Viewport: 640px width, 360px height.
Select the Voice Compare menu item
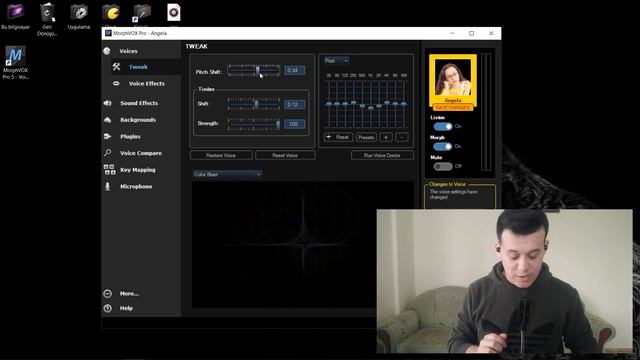[141, 153]
